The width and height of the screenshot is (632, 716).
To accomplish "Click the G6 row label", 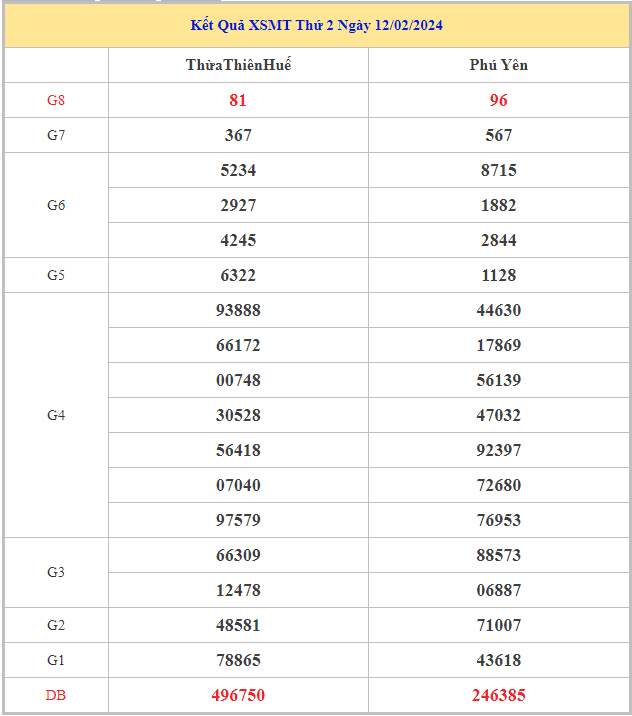I will 56,205.
